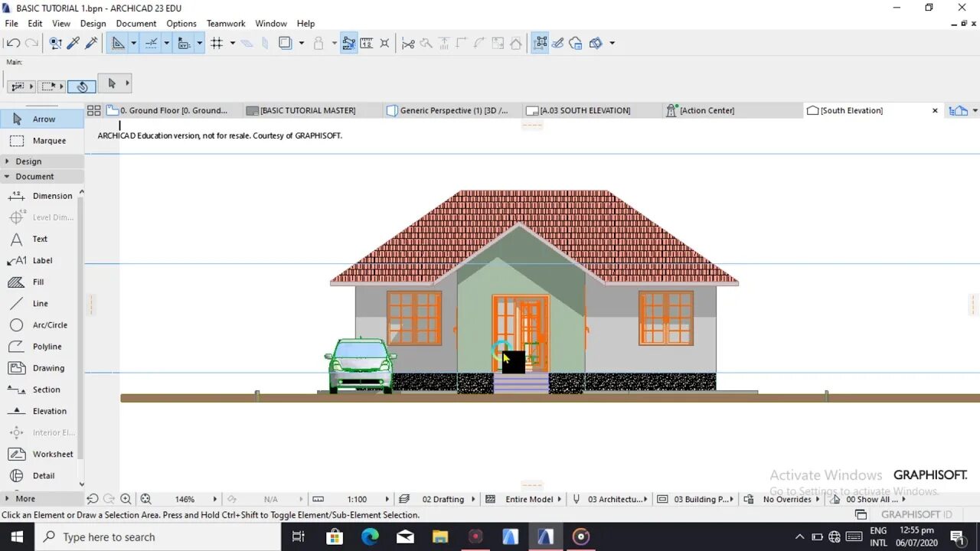Select the Arrow tool in toolbox
Viewport: 980px width, 551px height.
pyautogui.click(x=42, y=119)
